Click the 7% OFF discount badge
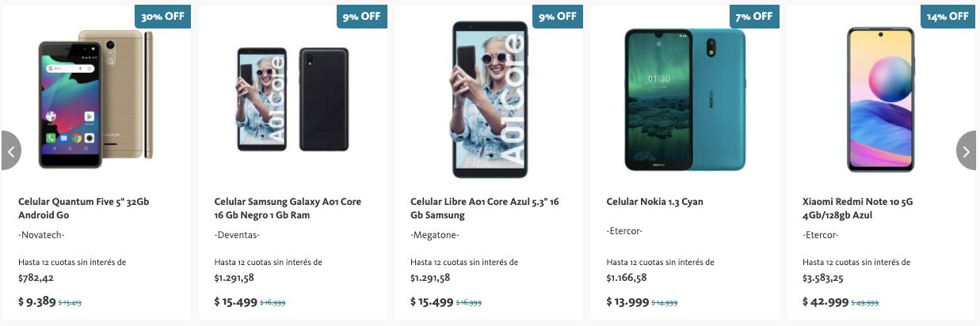This screenshot has width=980, height=326. click(x=752, y=16)
